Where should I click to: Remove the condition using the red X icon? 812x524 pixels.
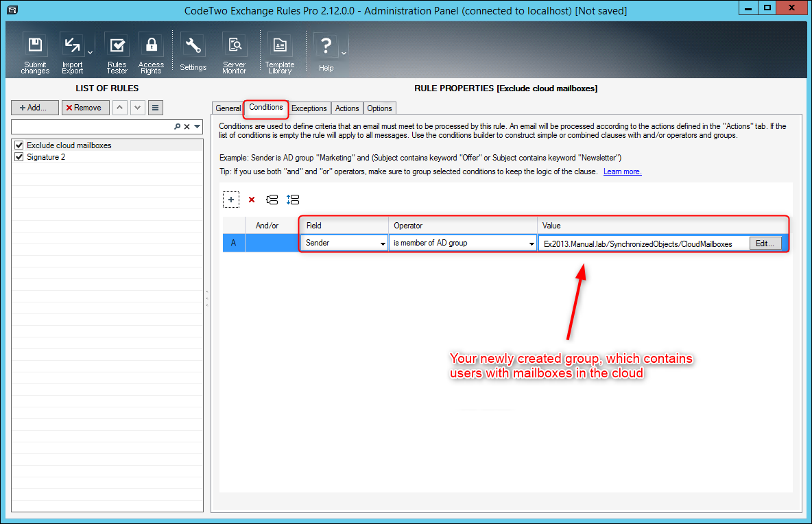tap(252, 199)
